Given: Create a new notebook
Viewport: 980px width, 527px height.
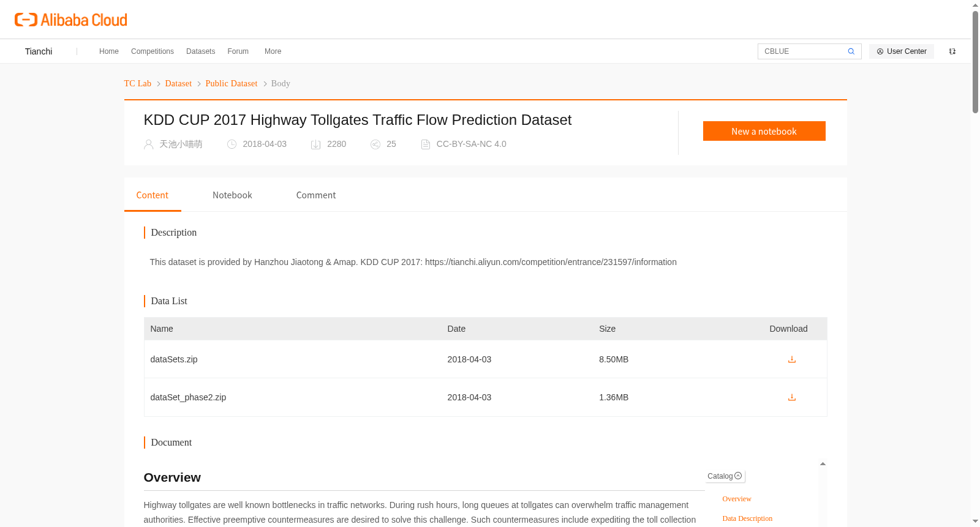Looking at the screenshot, I should tap(764, 131).
